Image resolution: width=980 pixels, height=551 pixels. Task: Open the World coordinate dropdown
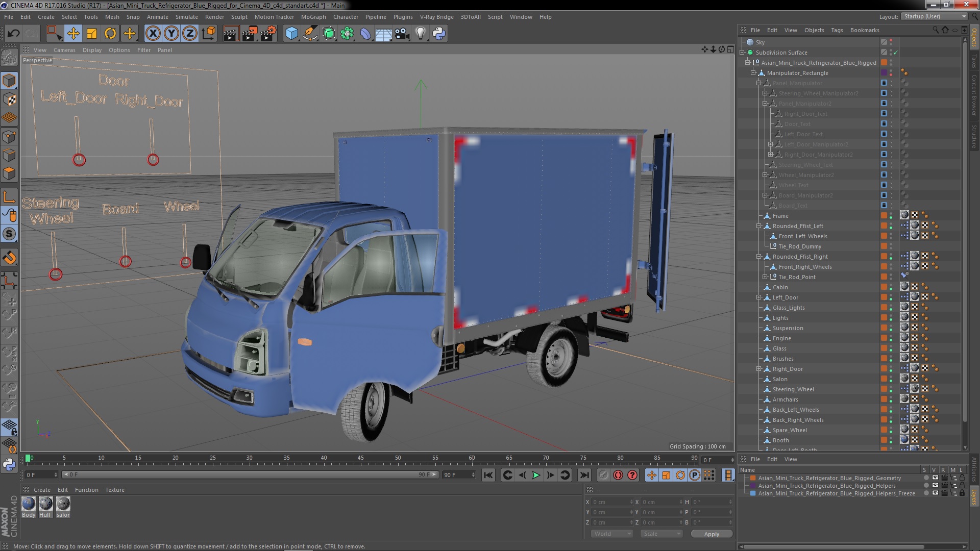tap(611, 534)
